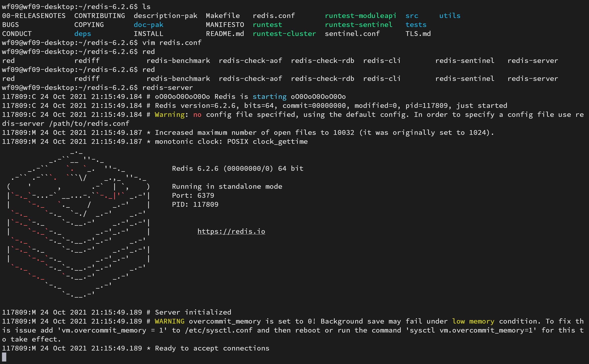
Task: Click the blue 'starting' word in log
Action: click(x=269, y=97)
